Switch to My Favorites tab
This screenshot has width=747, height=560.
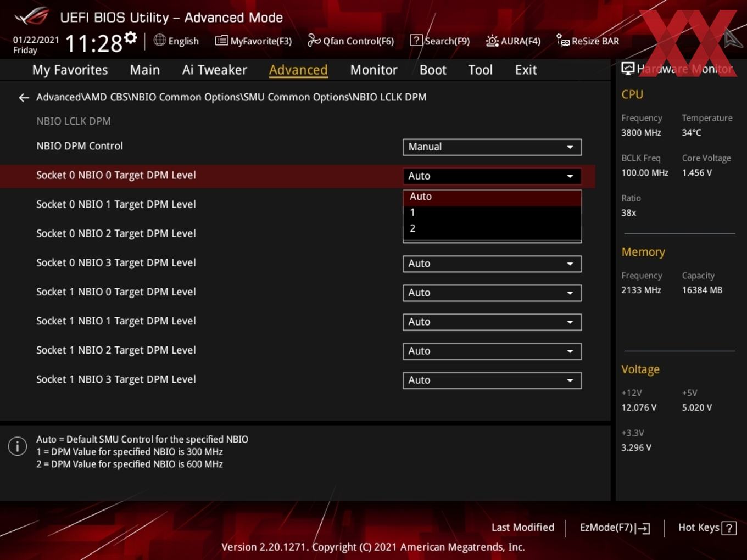[x=70, y=70]
